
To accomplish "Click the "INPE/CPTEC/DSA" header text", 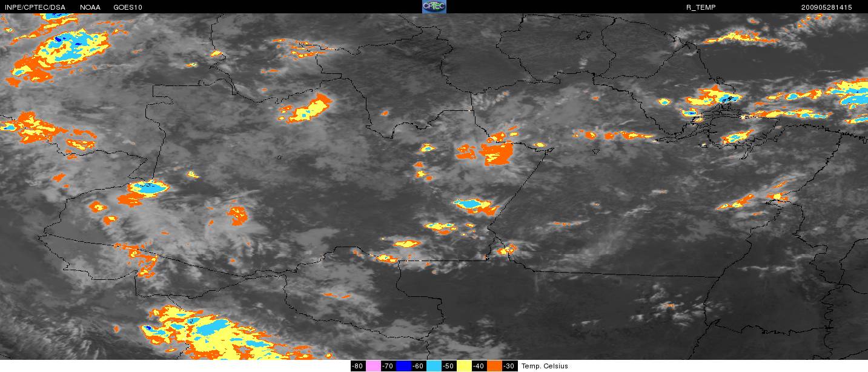I will [x=35, y=7].
